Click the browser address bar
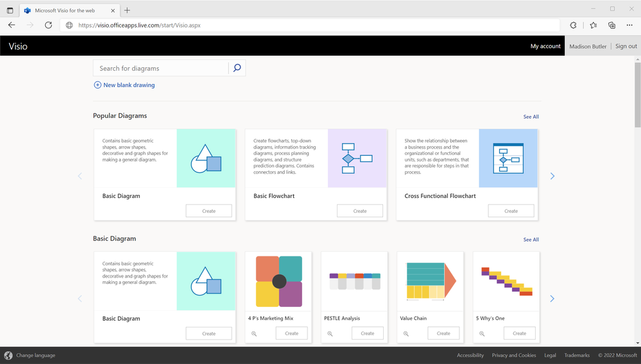The width and height of the screenshot is (641, 364). click(311, 25)
